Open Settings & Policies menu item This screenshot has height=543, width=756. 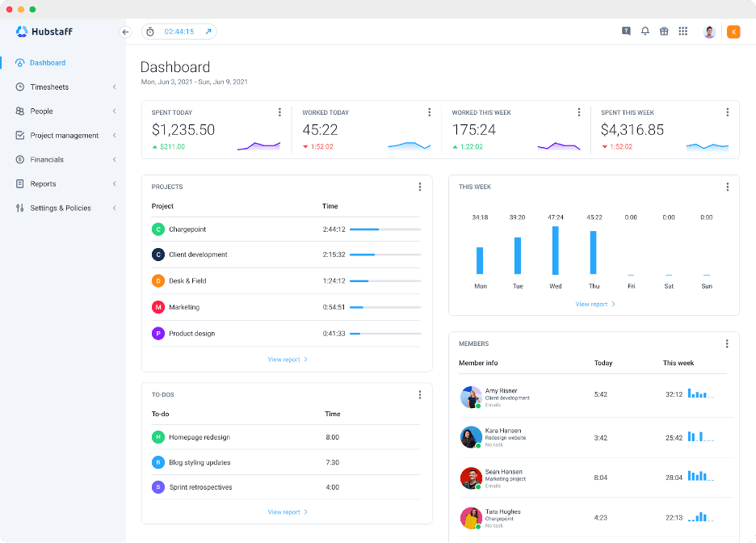click(x=61, y=208)
